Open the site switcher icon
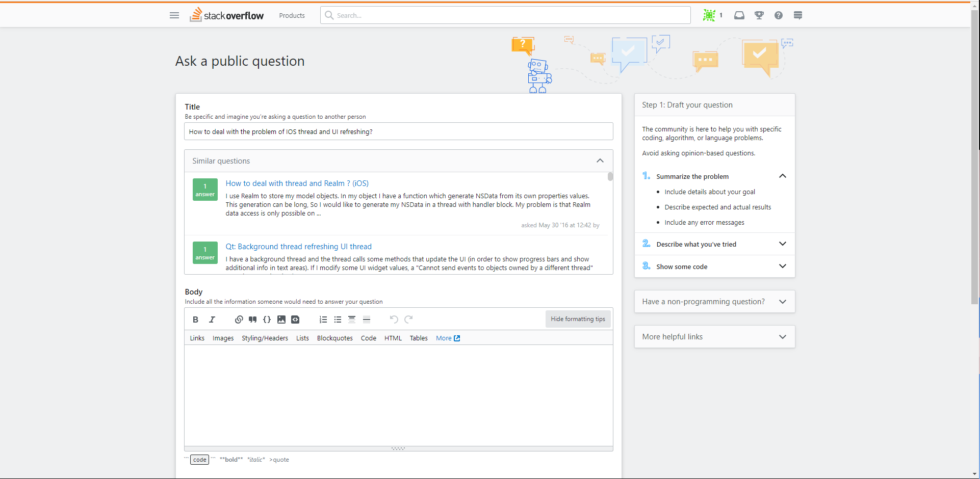980x479 pixels. point(798,15)
